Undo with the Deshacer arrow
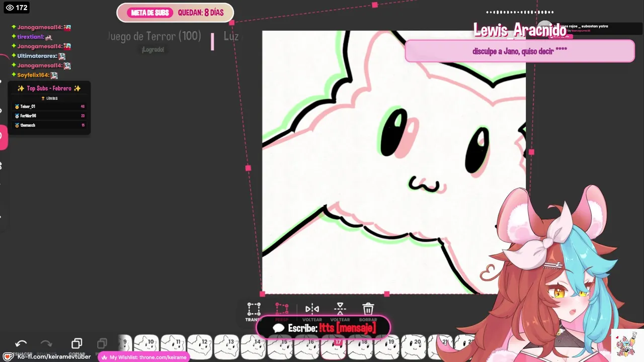This screenshot has height=362, width=644. coord(21,343)
